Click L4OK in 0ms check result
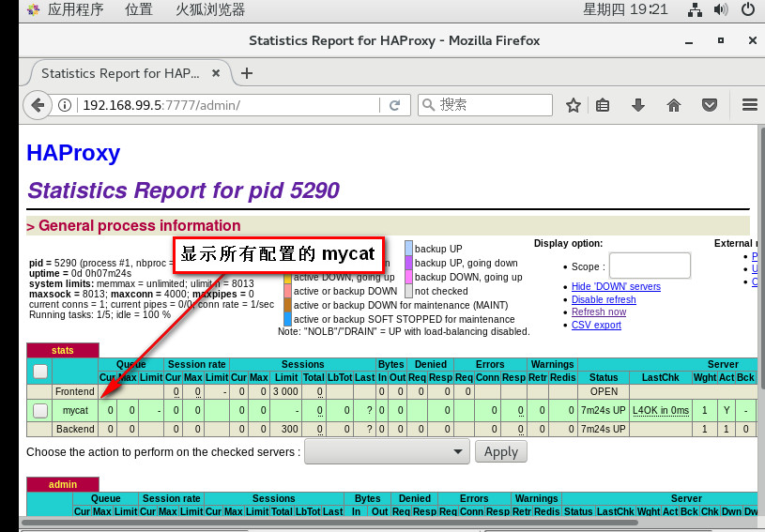 pyautogui.click(x=661, y=411)
